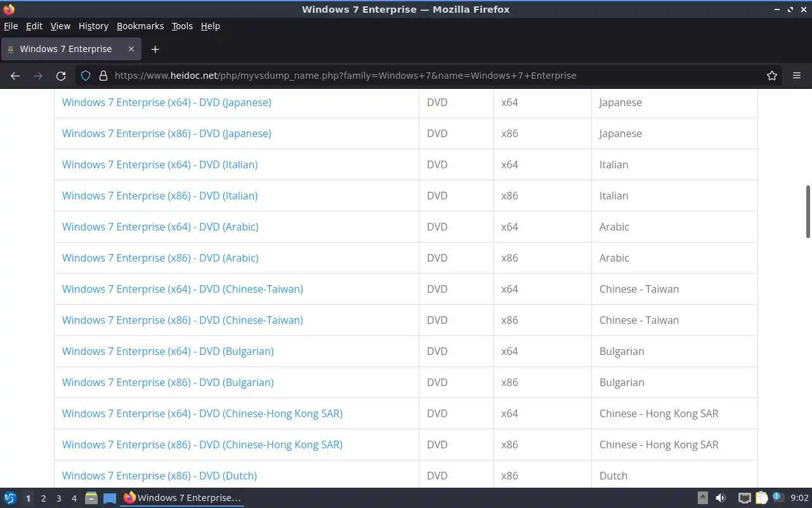Open tracking protection shield info
Viewport: 812px width, 508px height.
(x=86, y=76)
